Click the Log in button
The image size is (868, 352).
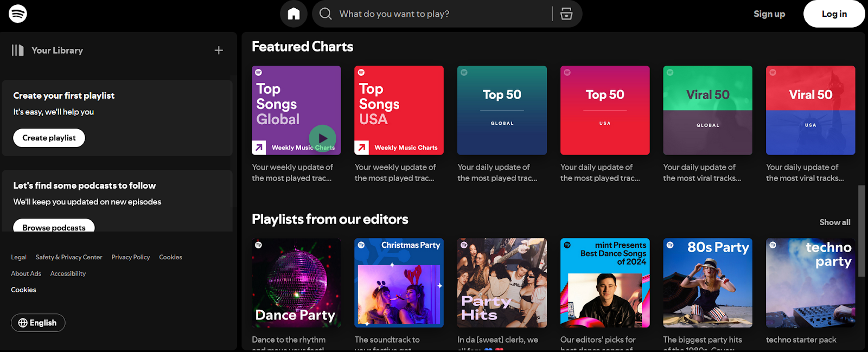pos(834,14)
